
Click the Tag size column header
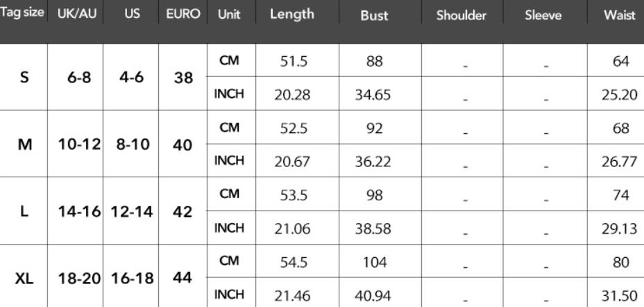24,15
